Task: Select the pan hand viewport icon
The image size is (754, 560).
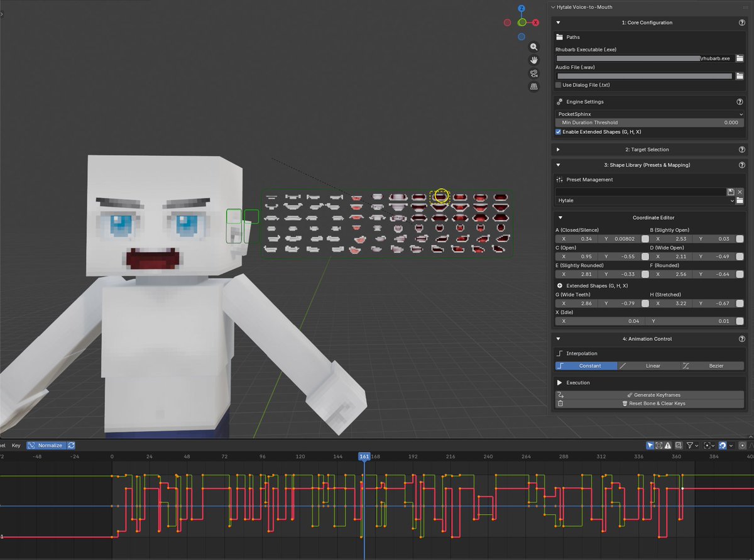Action: tap(533, 60)
